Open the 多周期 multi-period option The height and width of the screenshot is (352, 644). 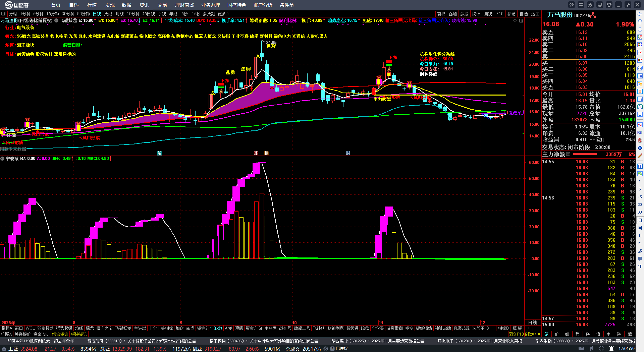click(x=209, y=14)
